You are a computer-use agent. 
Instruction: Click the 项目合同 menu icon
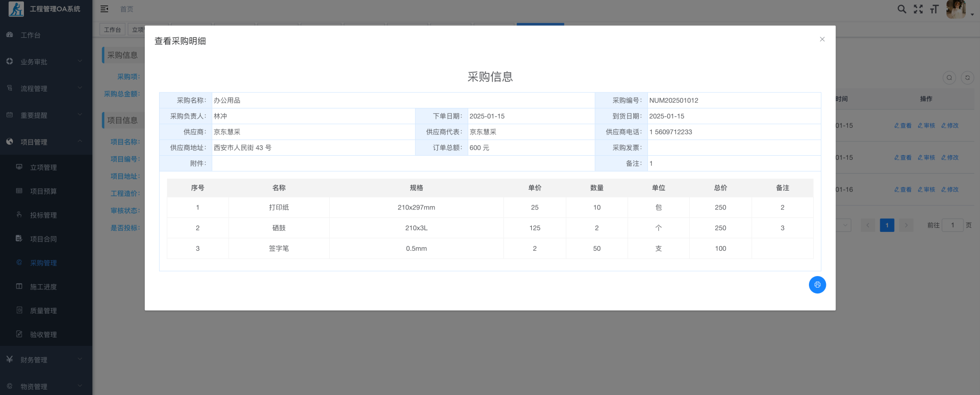(x=19, y=238)
